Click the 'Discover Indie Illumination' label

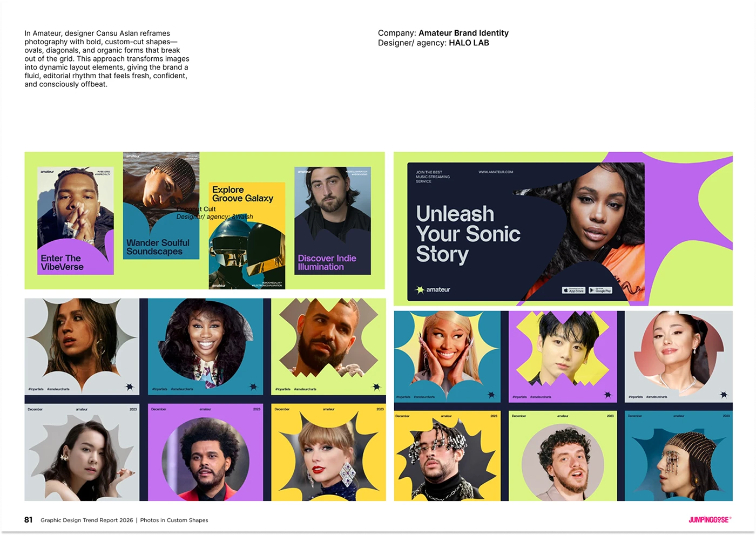tap(327, 262)
